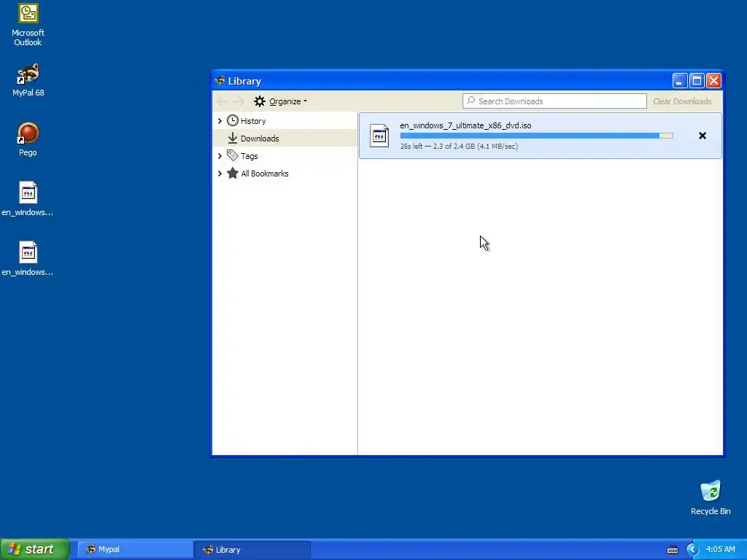747x560 pixels.
Task: Maximize the Library window
Action: click(x=697, y=80)
